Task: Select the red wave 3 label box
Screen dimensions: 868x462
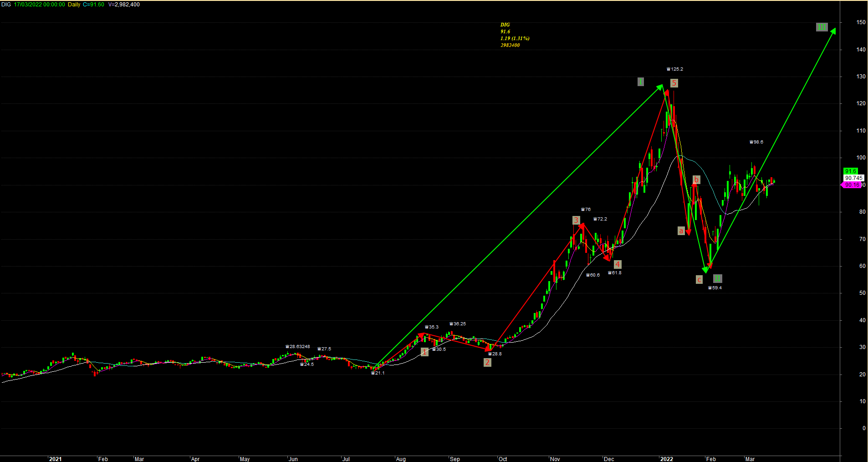Action: pyautogui.click(x=576, y=221)
